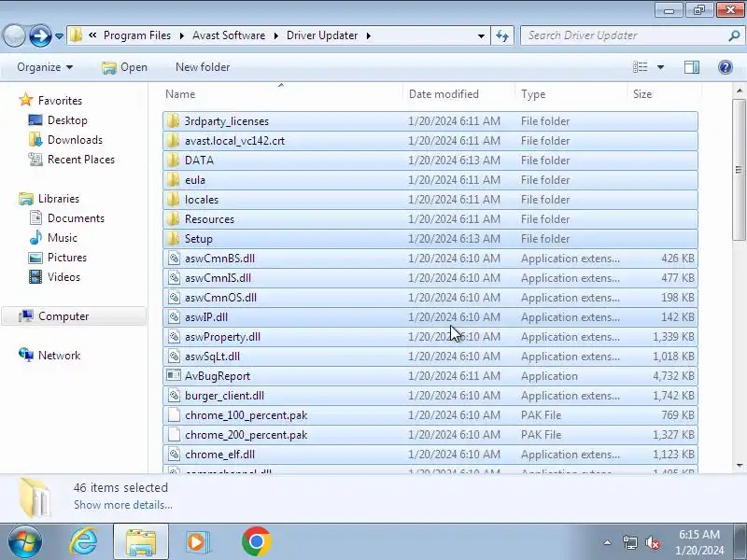Click scrollbar down arrow of file list
This screenshot has width=747, height=560.
point(739,465)
